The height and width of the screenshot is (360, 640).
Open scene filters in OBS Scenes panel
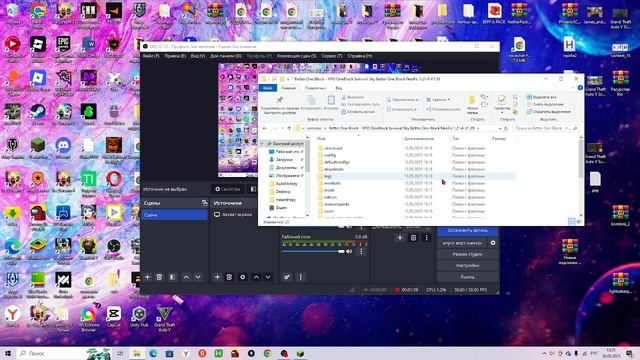click(173, 277)
